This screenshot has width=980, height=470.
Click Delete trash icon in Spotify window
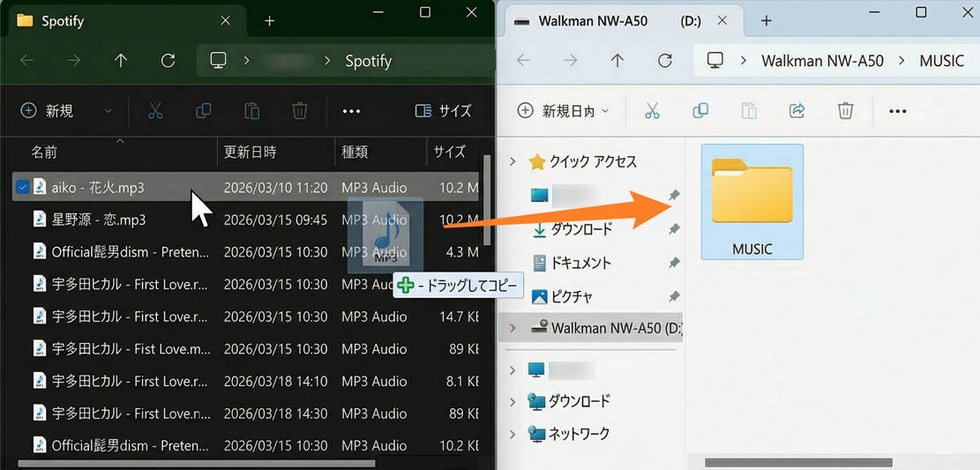click(x=300, y=111)
